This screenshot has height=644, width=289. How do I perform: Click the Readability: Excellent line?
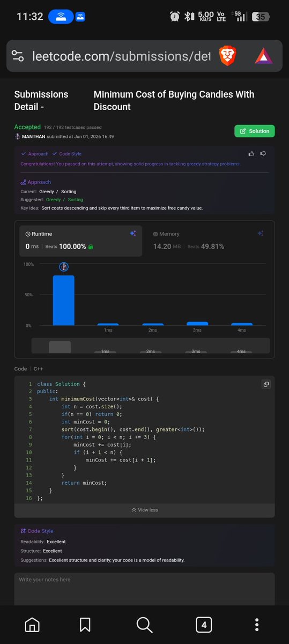point(43,542)
